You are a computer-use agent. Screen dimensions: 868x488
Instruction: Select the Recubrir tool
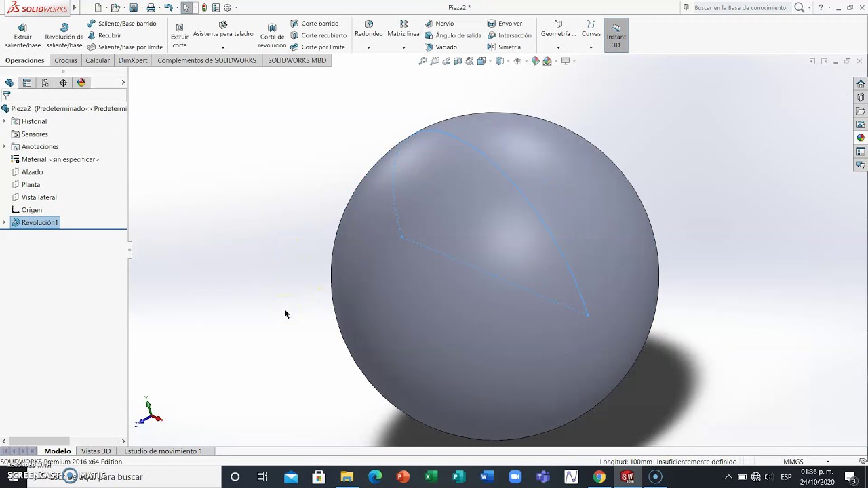point(104,35)
